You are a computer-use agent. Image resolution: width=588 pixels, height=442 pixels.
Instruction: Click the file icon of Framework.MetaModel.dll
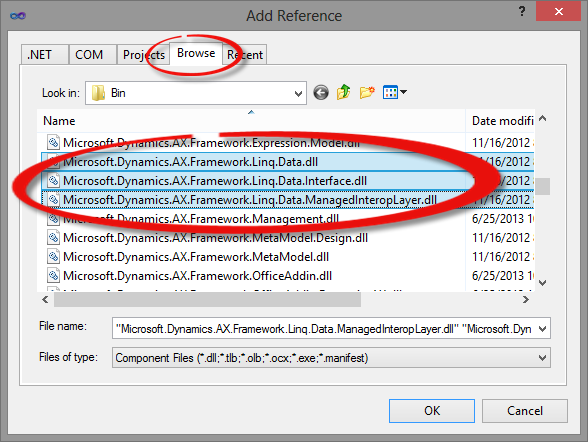pos(53,257)
